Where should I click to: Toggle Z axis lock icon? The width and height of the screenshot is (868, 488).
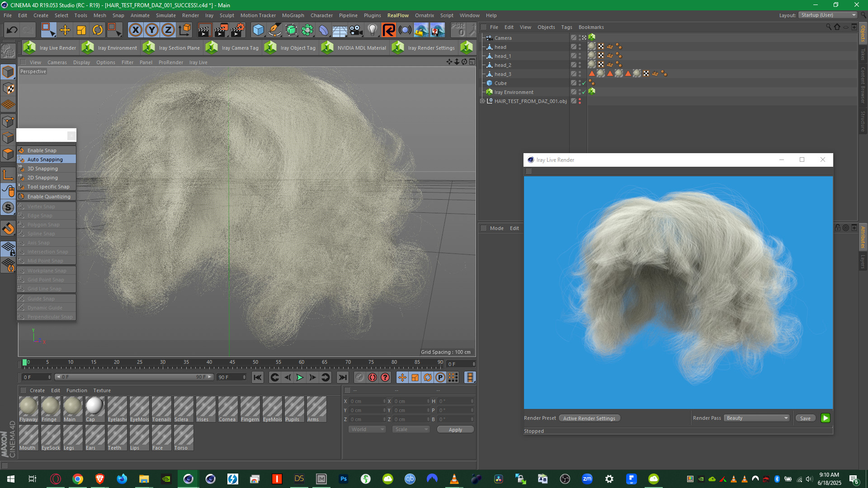[x=168, y=30]
